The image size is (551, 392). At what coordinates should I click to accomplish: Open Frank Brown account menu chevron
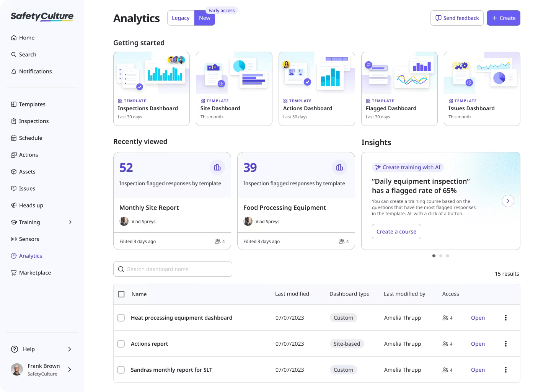tap(70, 369)
